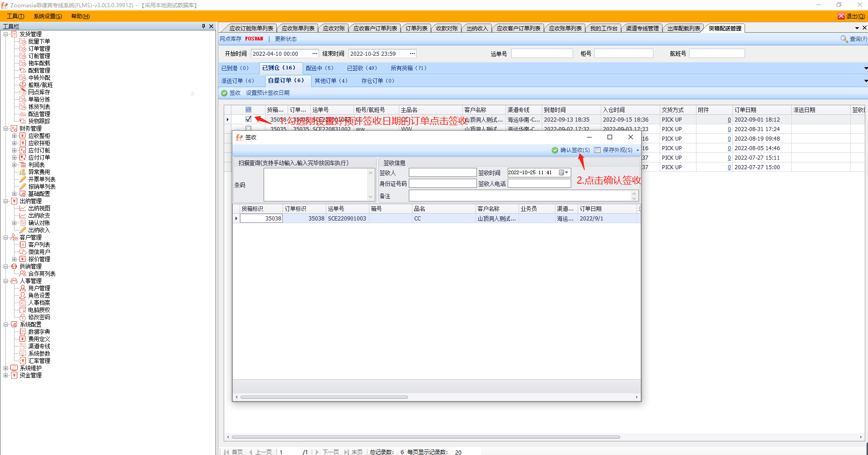This screenshot has width=868, height=455.
Task: Toggle the select-all header checkbox
Action: pos(248,110)
